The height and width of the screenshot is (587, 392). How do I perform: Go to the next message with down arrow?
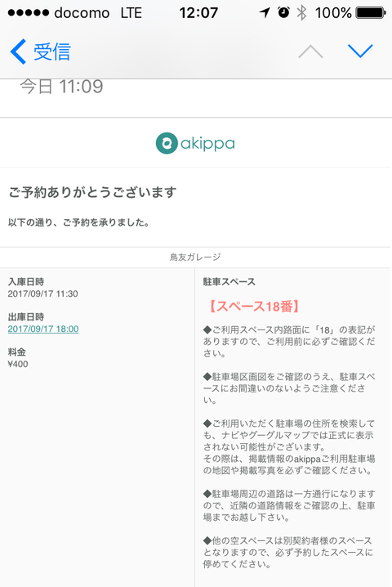(360, 52)
